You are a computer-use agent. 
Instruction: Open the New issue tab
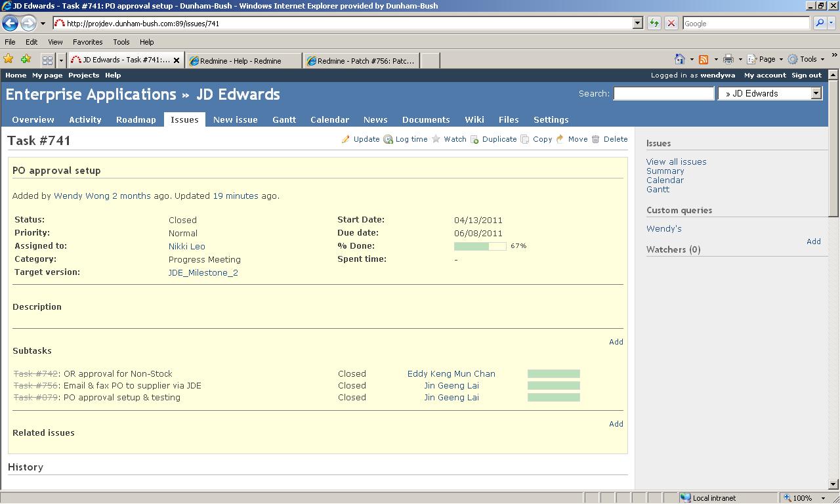click(235, 119)
